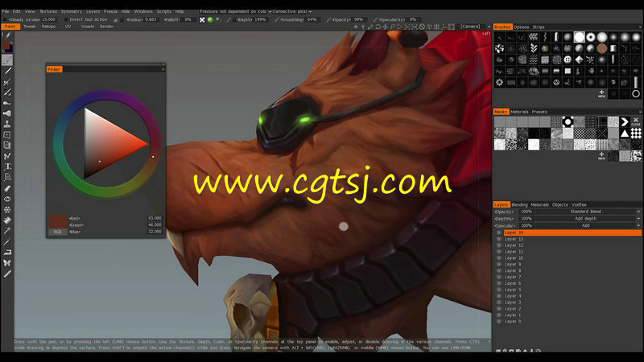Select Layer 12 in layers list
The image size is (644, 362).
point(572,245)
